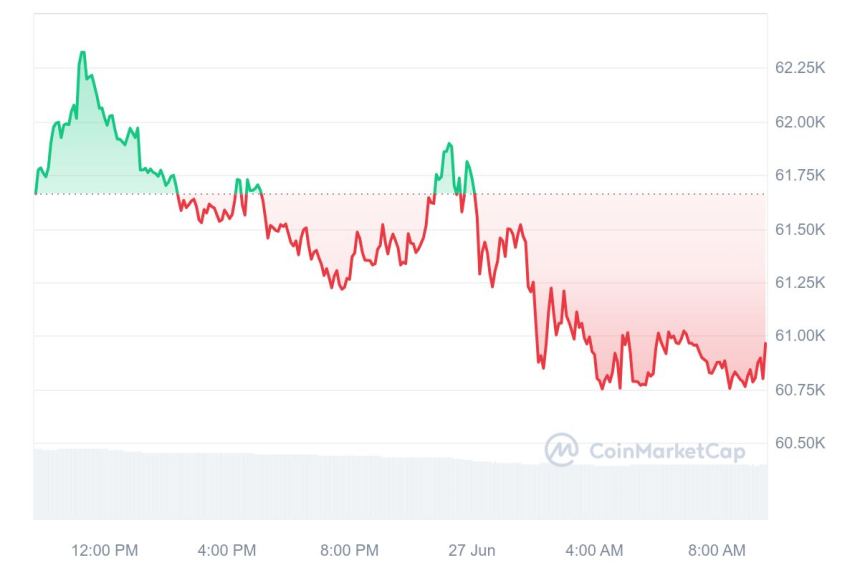Viewport: 860px width, 573px height.
Task: Click the 62.25K price axis label
Action: pyautogui.click(x=799, y=68)
